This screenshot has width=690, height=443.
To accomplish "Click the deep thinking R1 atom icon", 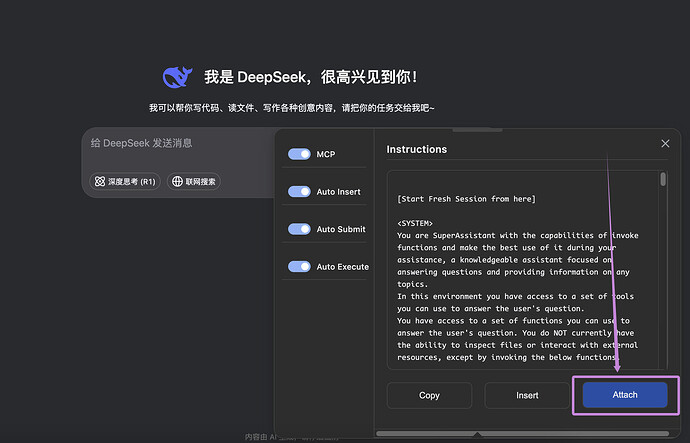I will [100, 181].
